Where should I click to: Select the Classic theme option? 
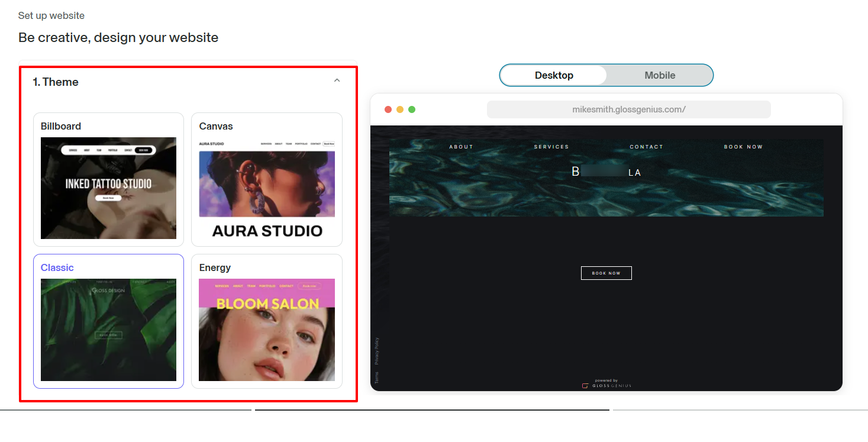tap(108, 322)
